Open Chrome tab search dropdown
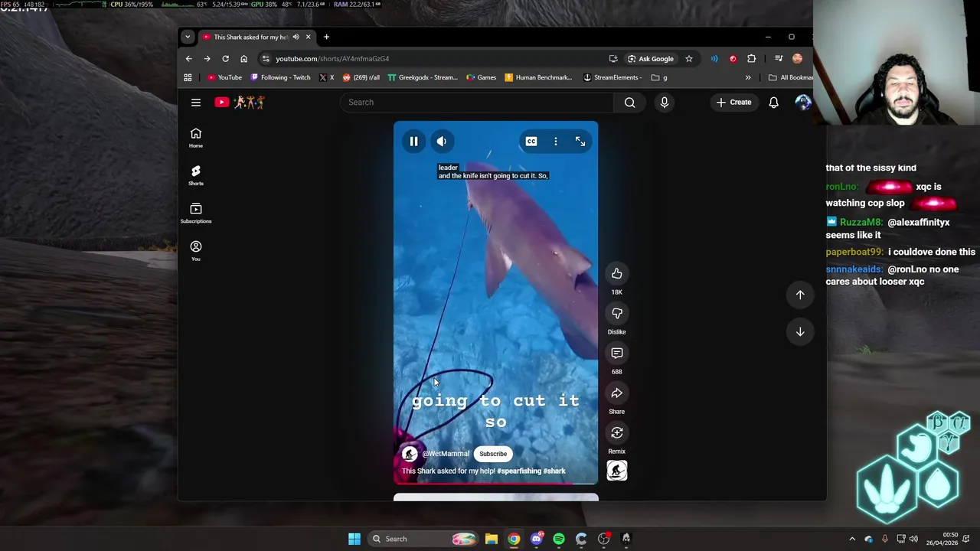 click(x=188, y=37)
